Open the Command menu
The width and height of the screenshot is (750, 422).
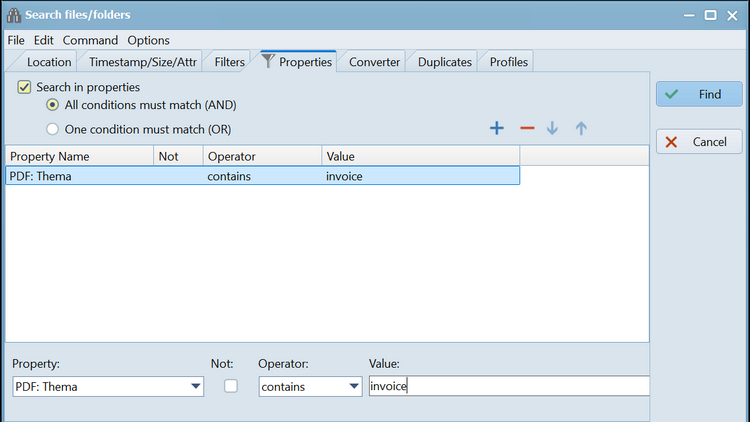[x=90, y=40]
